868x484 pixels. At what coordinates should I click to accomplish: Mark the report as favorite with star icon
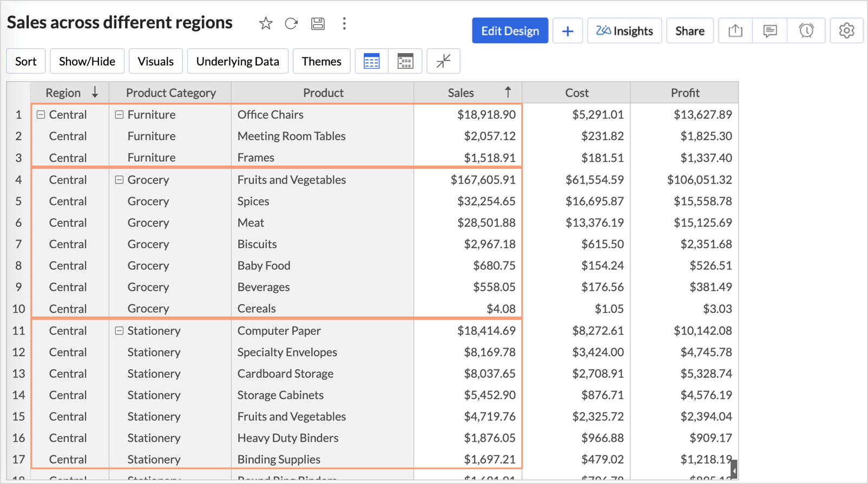tap(265, 23)
